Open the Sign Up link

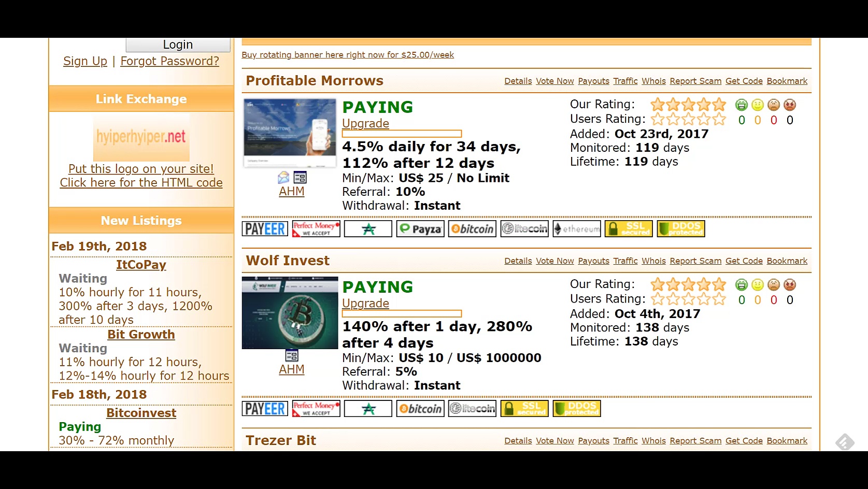tap(85, 61)
